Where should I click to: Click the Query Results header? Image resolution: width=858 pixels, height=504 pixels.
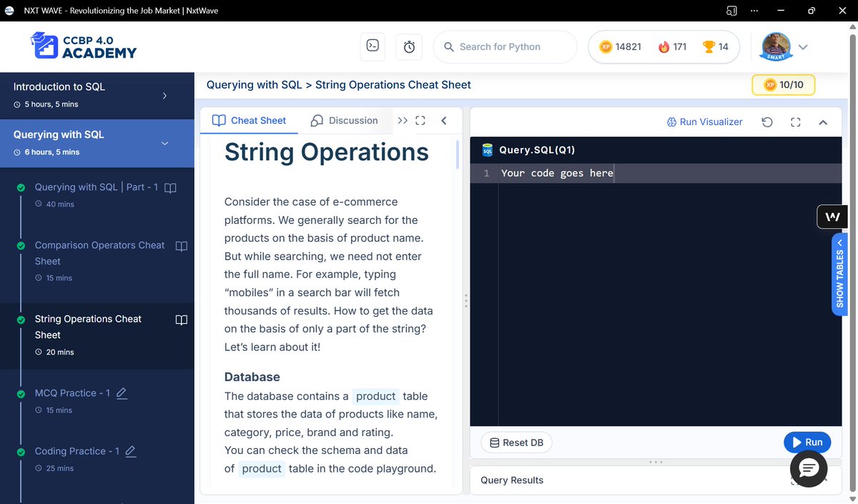(x=512, y=480)
